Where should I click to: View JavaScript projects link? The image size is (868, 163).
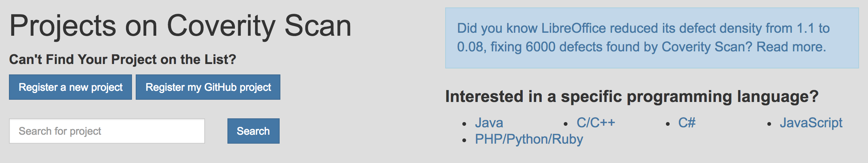pyautogui.click(x=811, y=123)
